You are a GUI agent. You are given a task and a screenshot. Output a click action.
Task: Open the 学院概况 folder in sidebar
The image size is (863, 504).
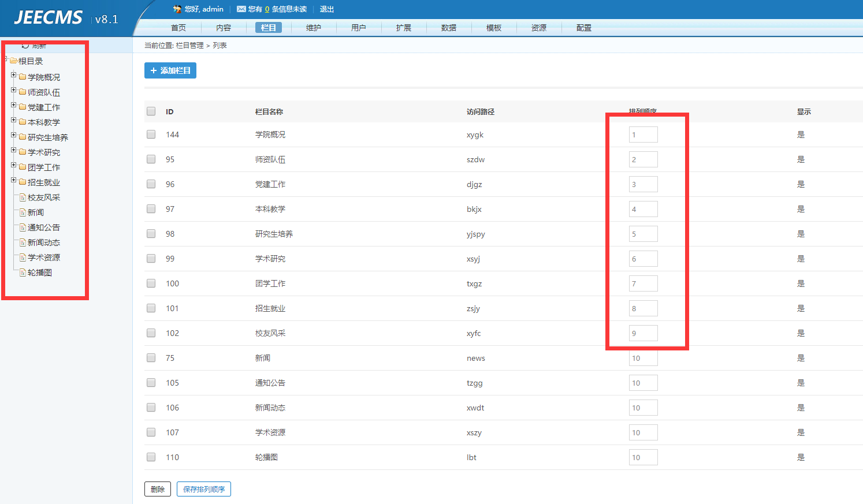32,76
